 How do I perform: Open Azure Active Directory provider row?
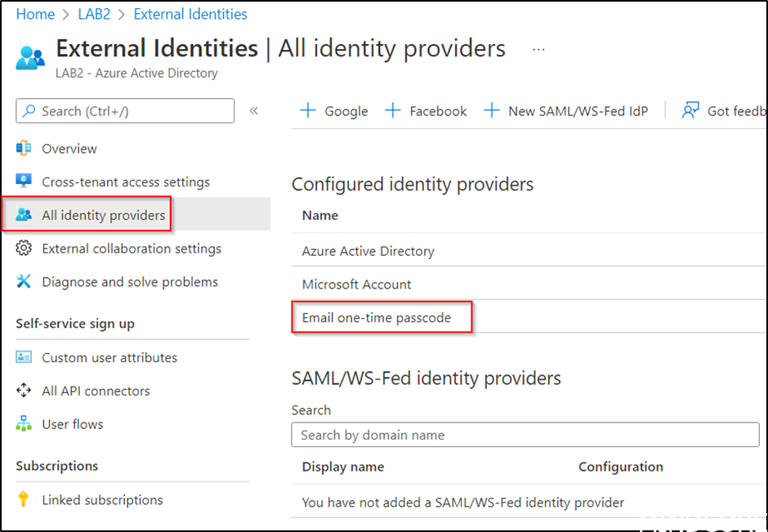tap(529, 251)
